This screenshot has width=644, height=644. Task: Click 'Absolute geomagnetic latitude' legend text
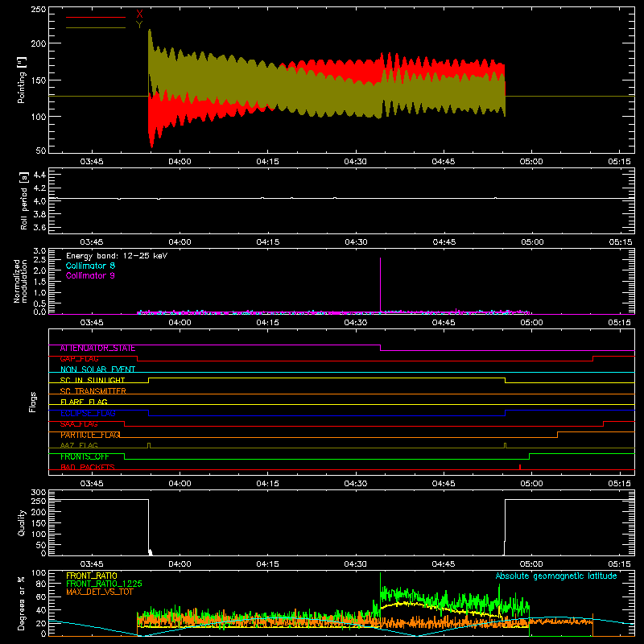point(556,576)
